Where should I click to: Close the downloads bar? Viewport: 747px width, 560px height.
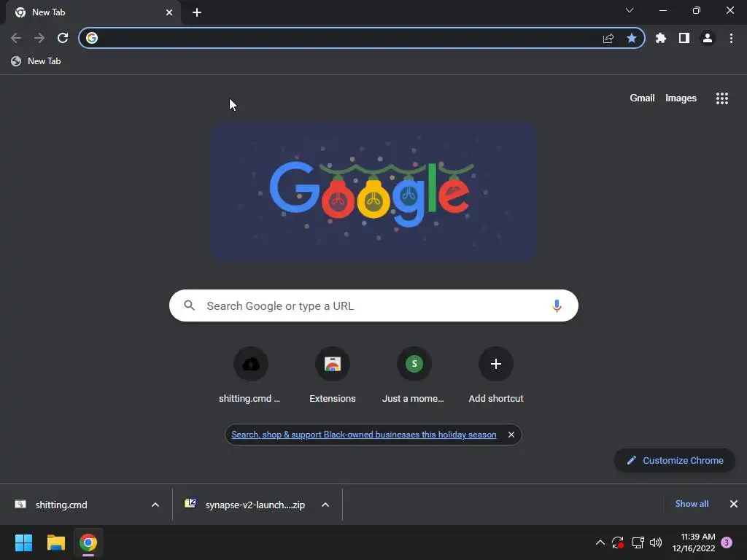(x=734, y=504)
